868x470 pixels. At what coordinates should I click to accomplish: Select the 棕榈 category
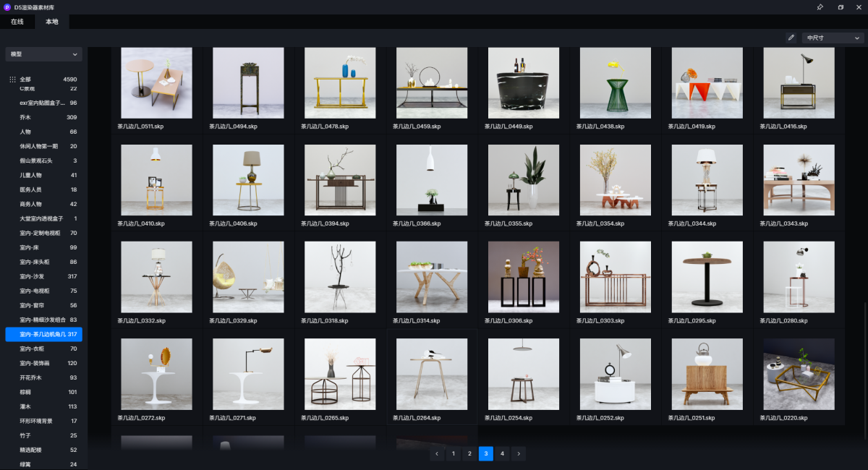[44, 392]
